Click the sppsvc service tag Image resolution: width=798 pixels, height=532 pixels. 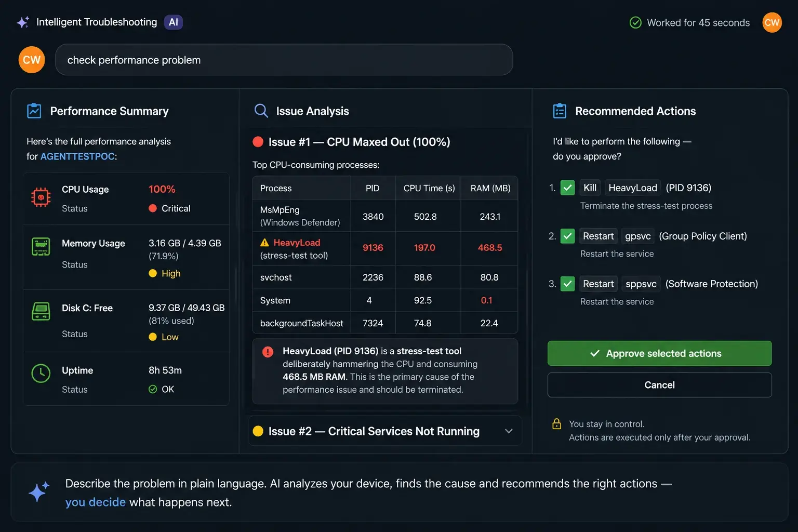tap(641, 284)
